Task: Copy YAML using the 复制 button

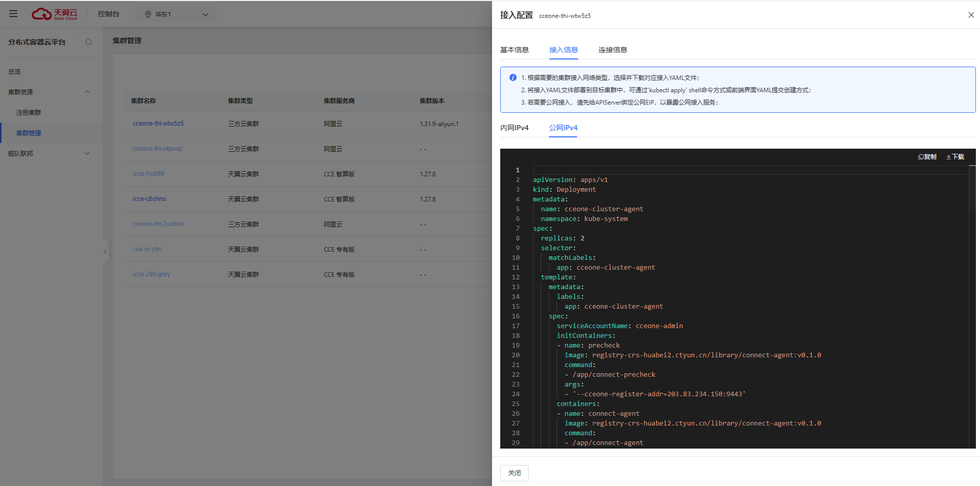Action: [x=927, y=157]
